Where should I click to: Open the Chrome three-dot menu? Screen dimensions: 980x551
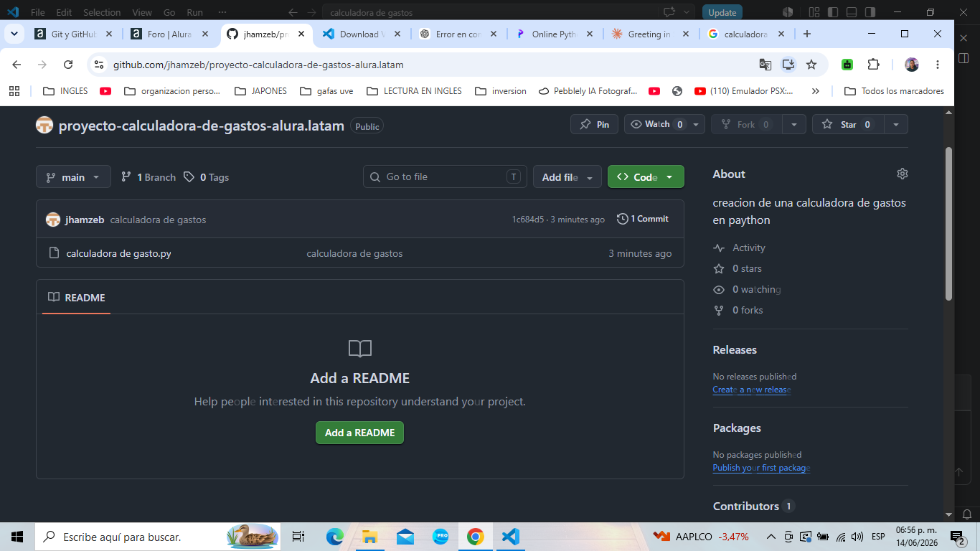point(938,65)
